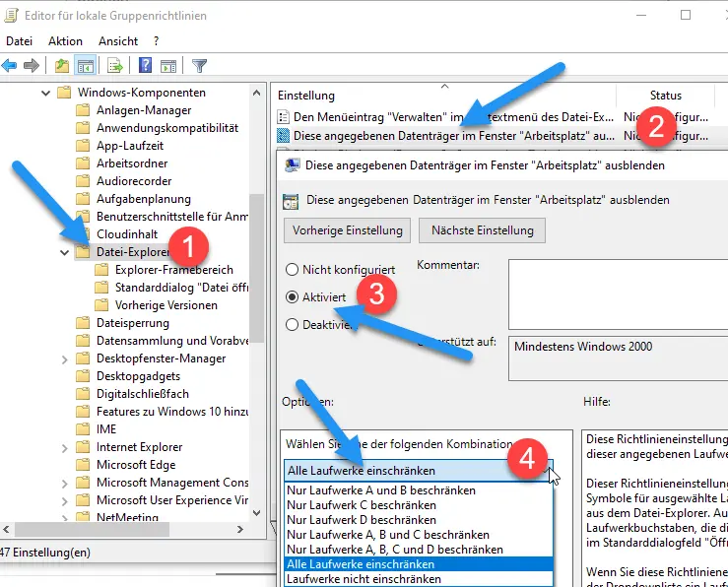Open the Datei menu
The image size is (728, 587).
(x=20, y=41)
